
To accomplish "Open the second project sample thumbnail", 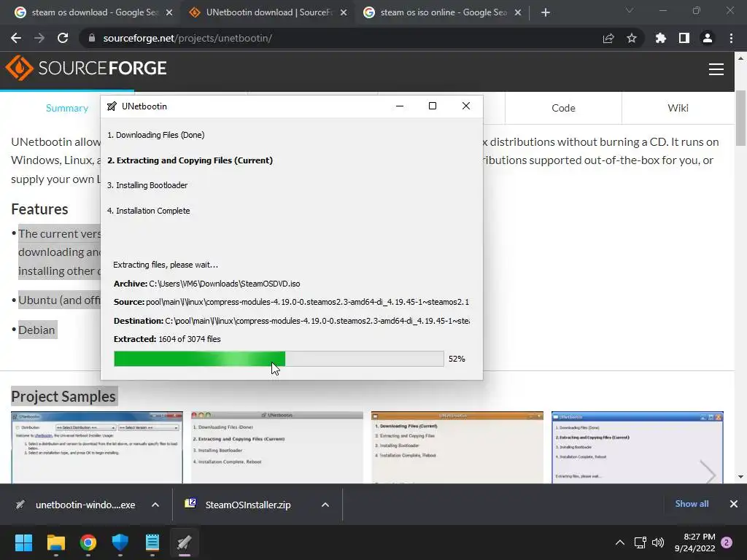I will [x=276, y=448].
